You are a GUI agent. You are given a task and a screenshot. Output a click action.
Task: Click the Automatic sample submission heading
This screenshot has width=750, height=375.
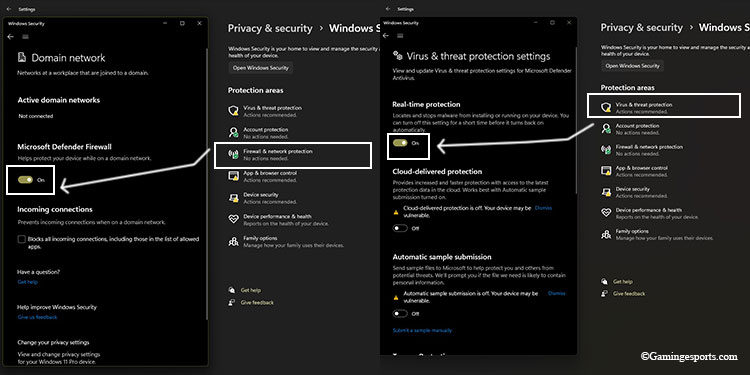(x=442, y=257)
